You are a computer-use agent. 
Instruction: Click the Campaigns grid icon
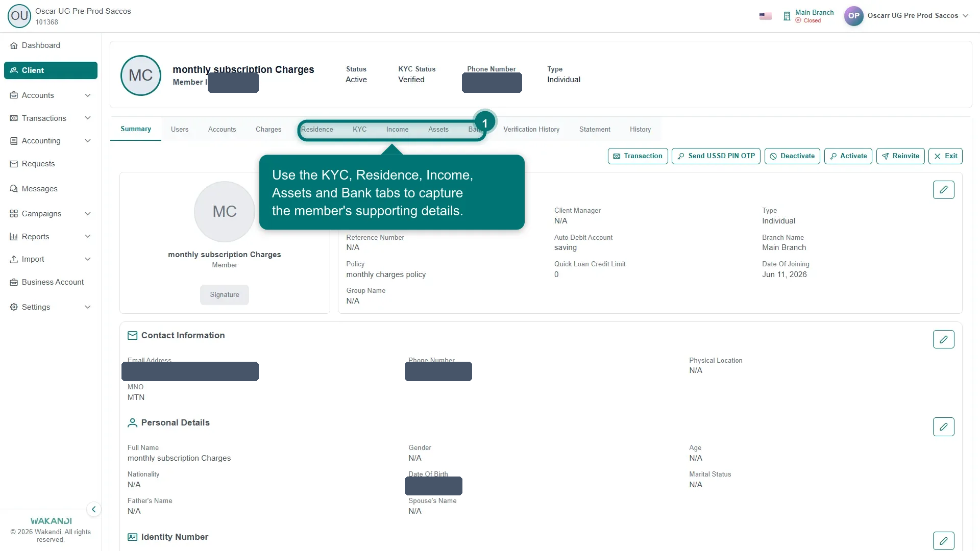pyautogui.click(x=14, y=214)
